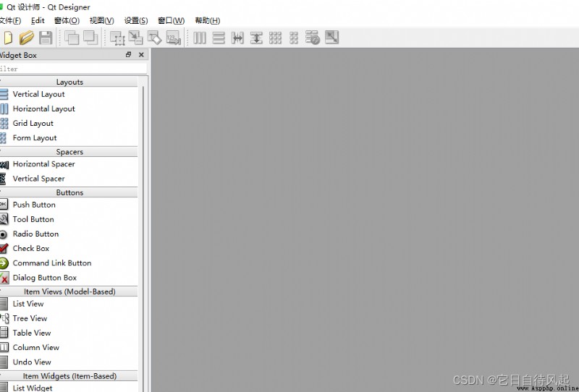579x392 pixels.
Task: Open the 设置(S) menu
Action: click(136, 21)
